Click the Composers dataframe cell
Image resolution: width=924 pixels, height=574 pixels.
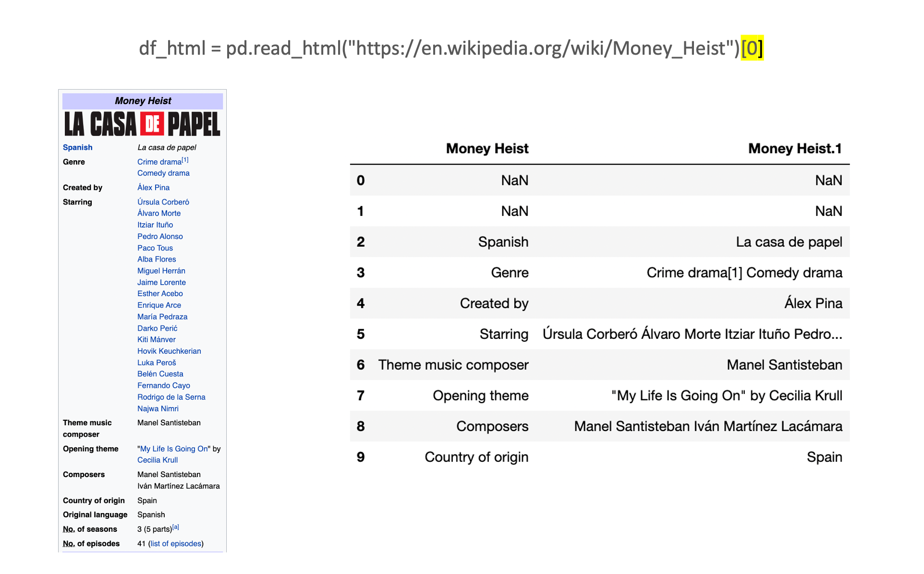(492, 426)
